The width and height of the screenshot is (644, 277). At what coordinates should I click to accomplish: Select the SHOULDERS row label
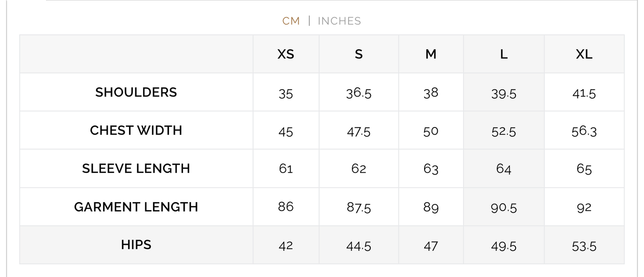[x=136, y=92]
